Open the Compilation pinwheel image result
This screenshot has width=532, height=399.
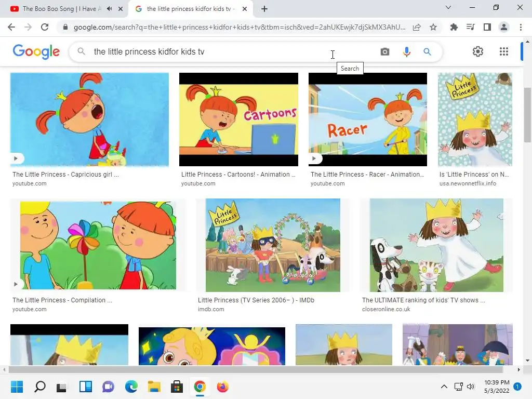coord(98,245)
